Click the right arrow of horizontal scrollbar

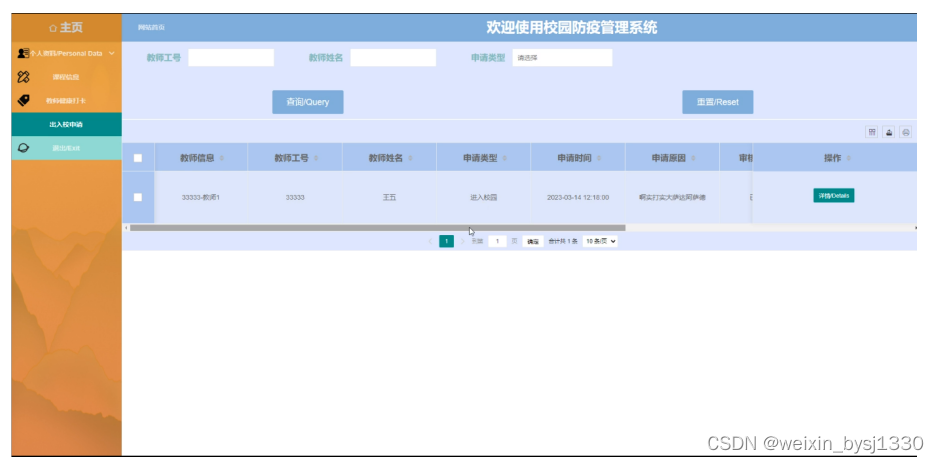(915, 228)
